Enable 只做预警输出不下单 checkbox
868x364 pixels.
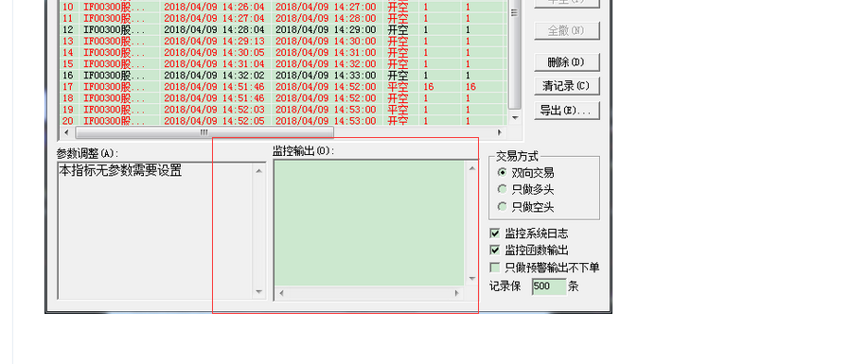pos(495,268)
